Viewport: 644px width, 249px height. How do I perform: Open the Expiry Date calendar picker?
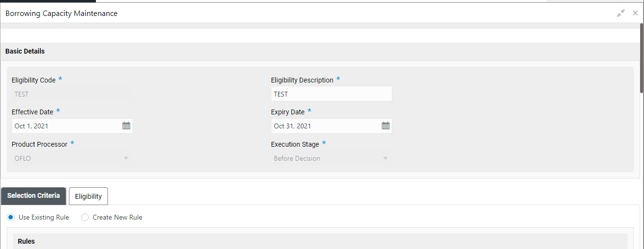(386, 126)
